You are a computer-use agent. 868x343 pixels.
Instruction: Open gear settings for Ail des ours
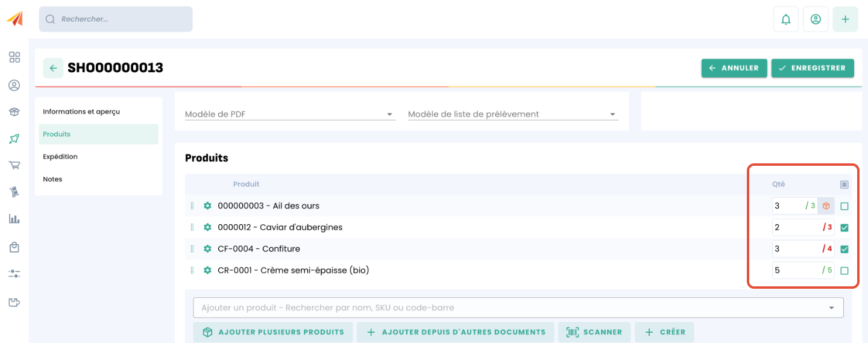tap(207, 206)
